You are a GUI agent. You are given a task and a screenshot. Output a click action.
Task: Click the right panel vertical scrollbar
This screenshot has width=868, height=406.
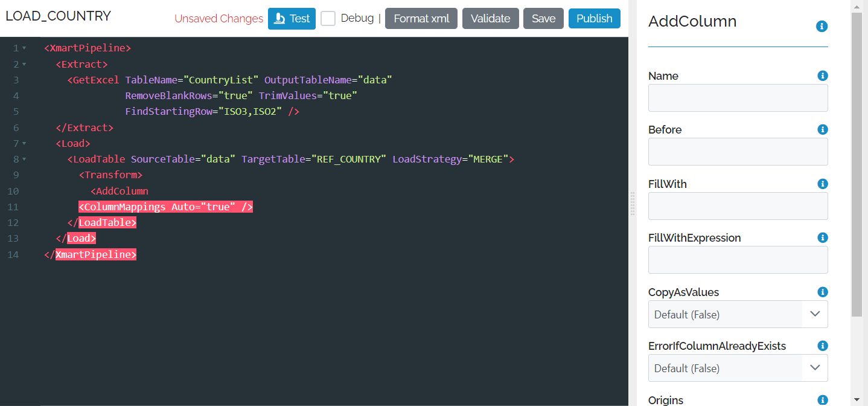coord(857,163)
